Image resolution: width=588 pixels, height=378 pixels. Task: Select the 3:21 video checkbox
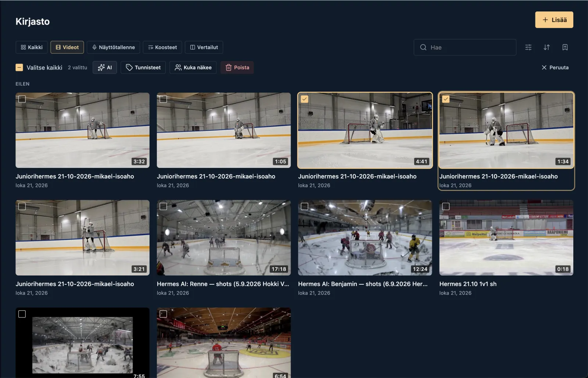click(x=22, y=206)
